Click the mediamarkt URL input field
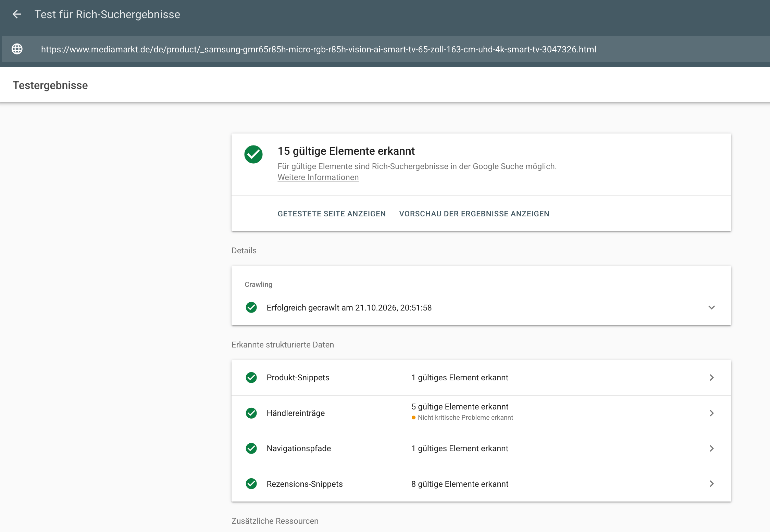770x532 pixels. click(386, 49)
